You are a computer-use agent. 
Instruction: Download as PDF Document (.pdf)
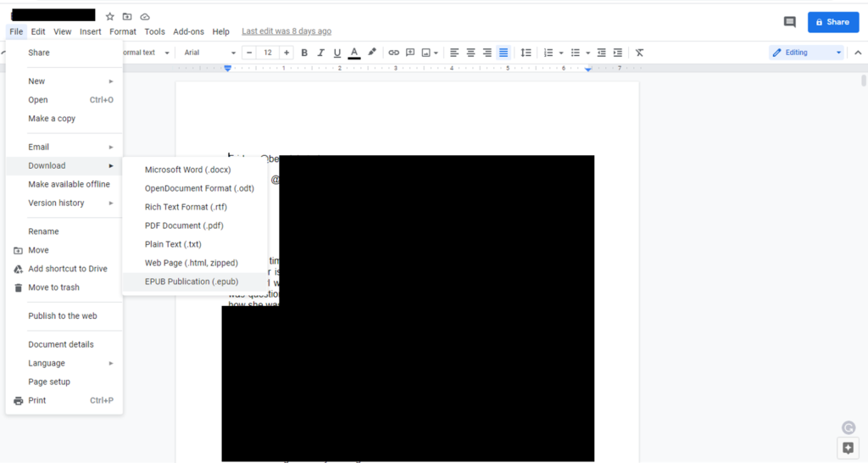[x=195, y=226]
